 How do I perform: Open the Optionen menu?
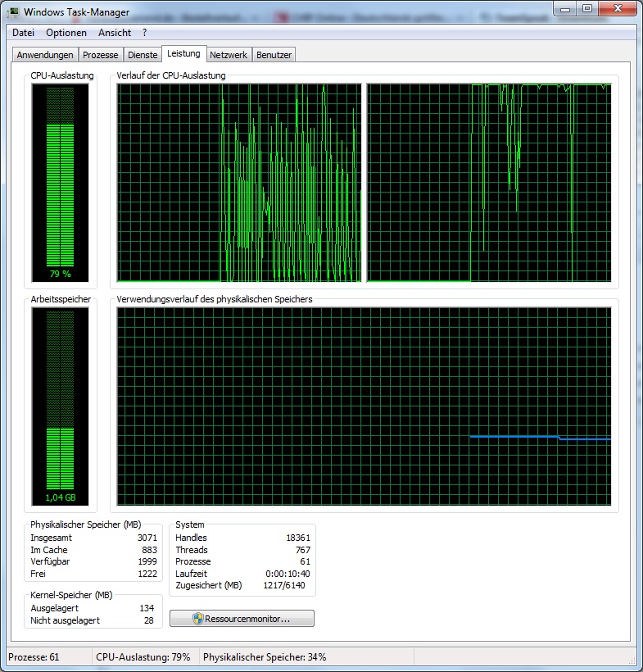coord(66,33)
